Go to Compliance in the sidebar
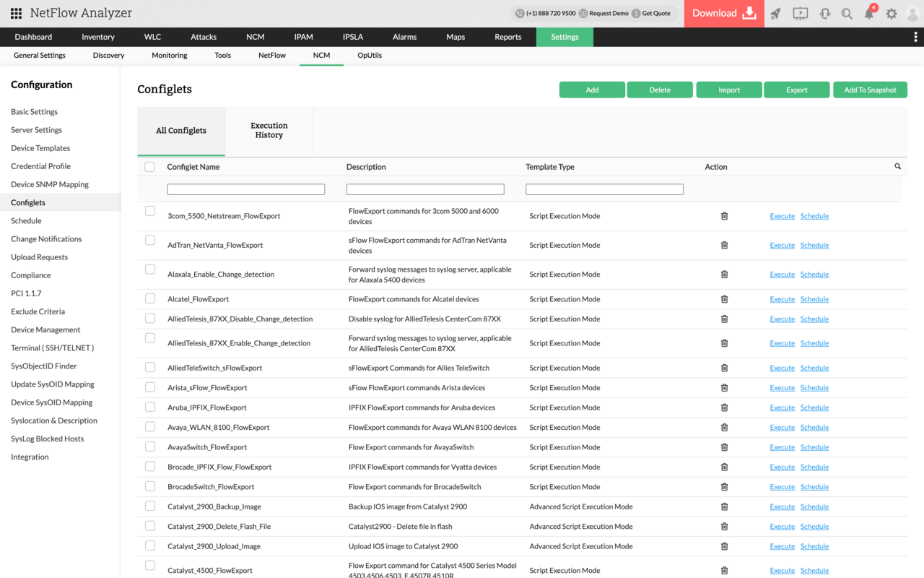 click(x=31, y=275)
